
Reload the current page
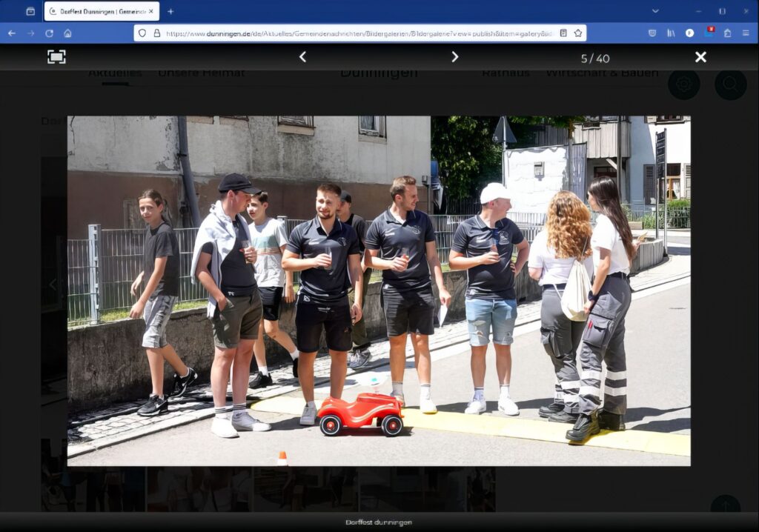(x=49, y=33)
